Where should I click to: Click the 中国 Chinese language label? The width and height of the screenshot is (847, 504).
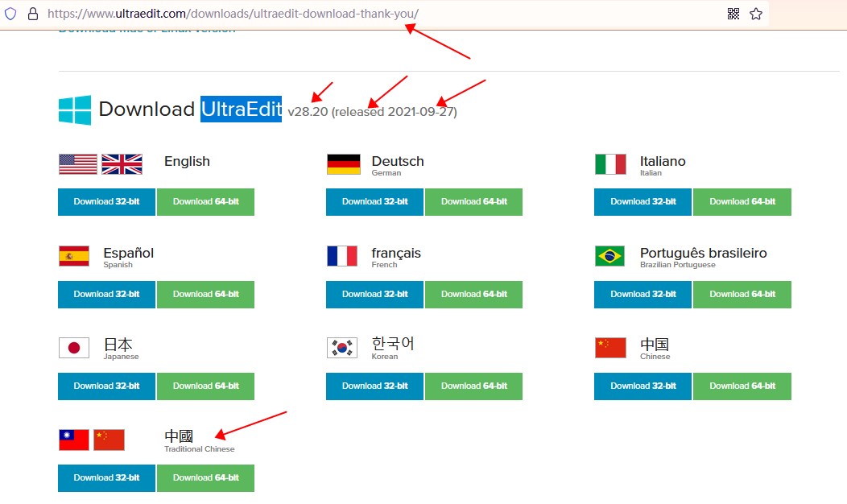pos(655,344)
